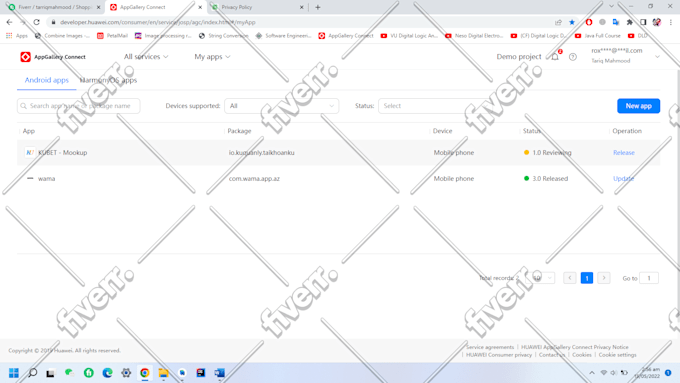This screenshot has width=680, height=383.
Task: Reload the page
Action: pos(36,22)
